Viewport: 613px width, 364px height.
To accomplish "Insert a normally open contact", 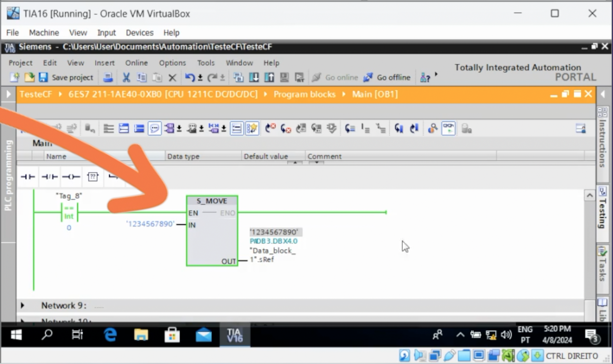I will (x=27, y=177).
